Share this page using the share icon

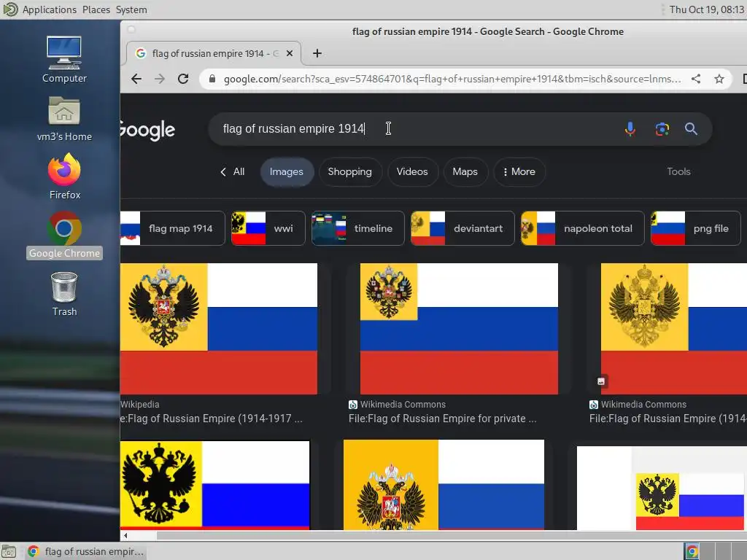coord(696,79)
